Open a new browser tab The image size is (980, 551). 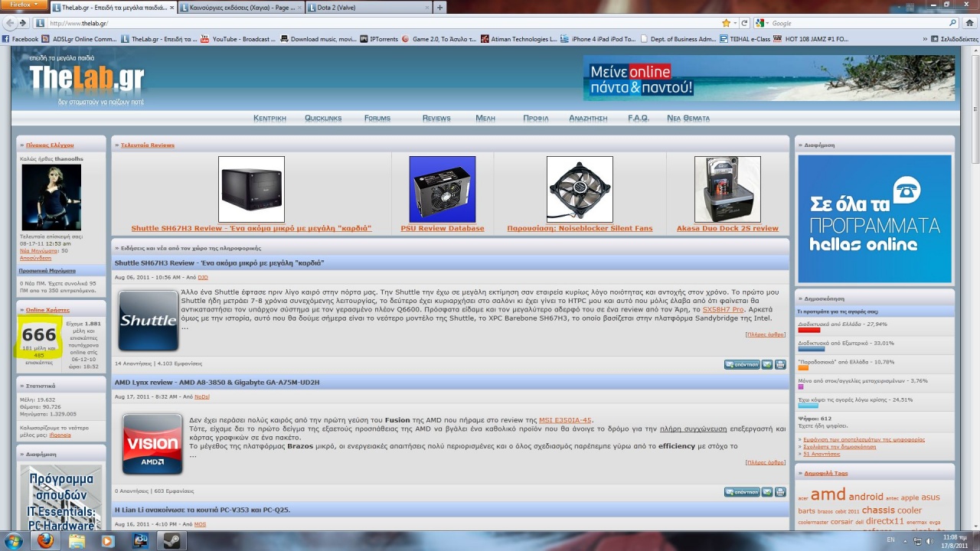(439, 8)
